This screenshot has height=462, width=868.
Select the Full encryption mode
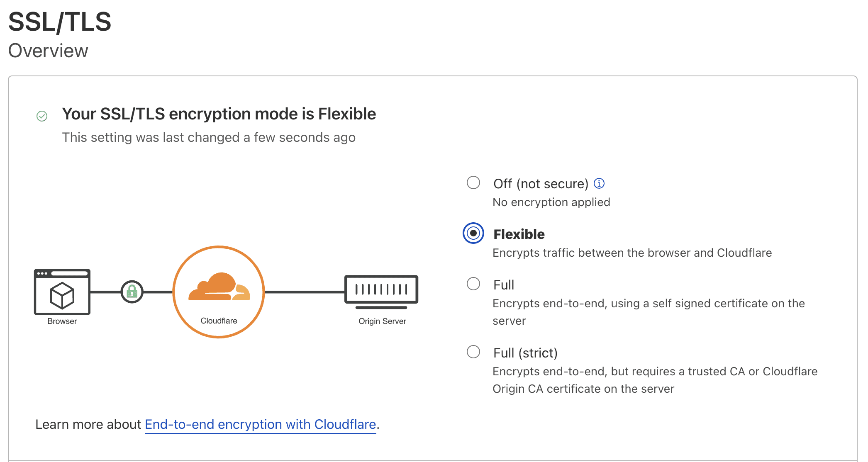pyautogui.click(x=473, y=284)
